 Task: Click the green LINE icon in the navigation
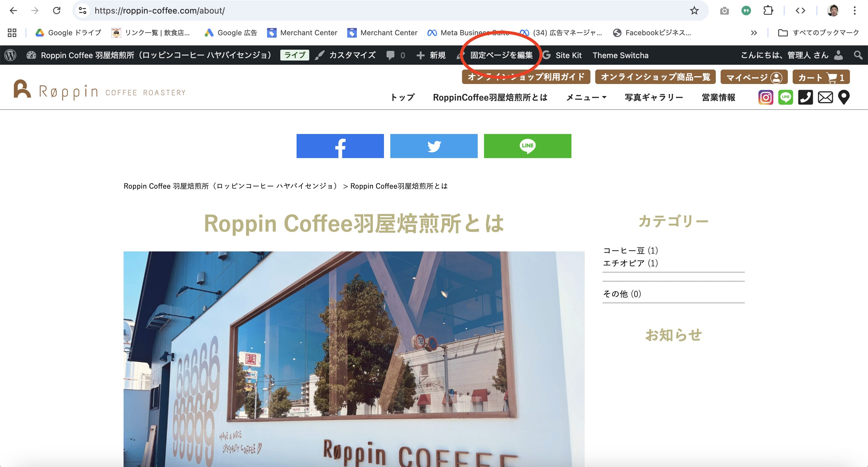(x=785, y=98)
